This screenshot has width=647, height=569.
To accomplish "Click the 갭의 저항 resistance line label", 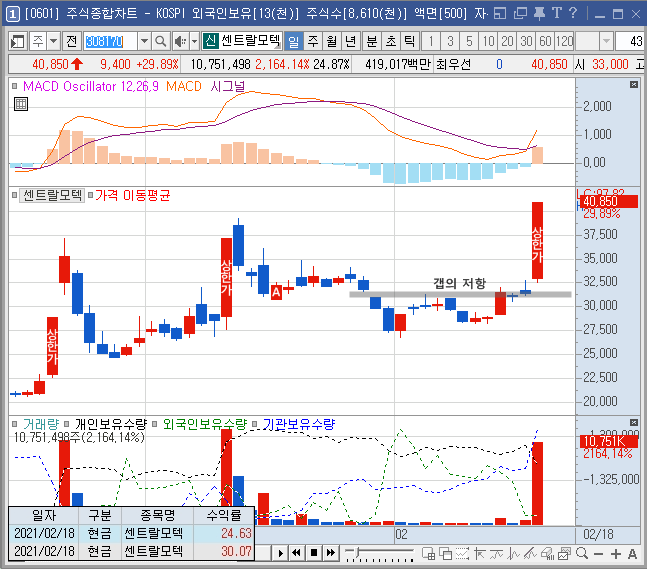I will tap(459, 283).
